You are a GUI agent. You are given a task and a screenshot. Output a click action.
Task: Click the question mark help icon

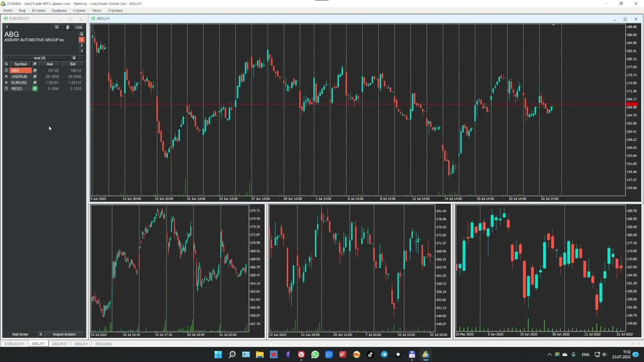click(x=7, y=27)
